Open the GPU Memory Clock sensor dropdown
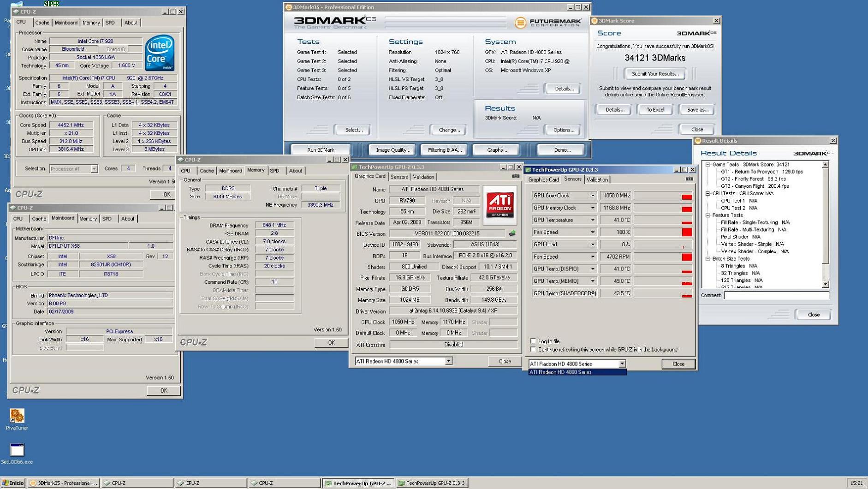 (593, 208)
